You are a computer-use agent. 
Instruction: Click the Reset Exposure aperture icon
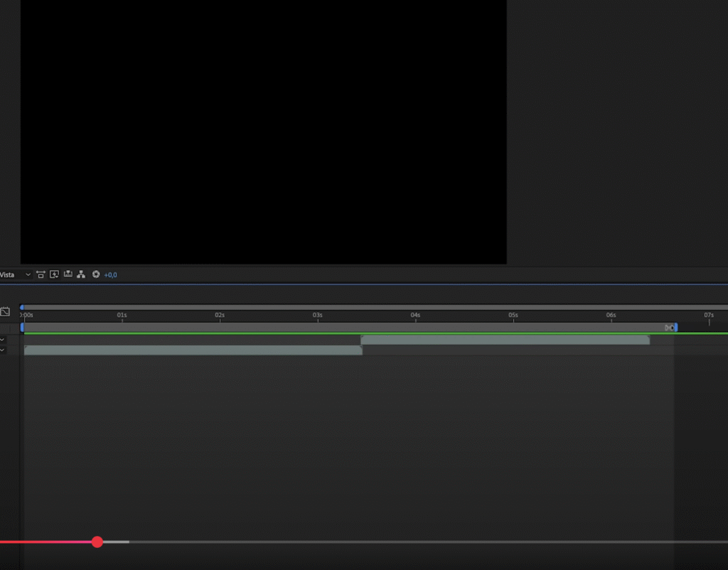(x=96, y=274)
